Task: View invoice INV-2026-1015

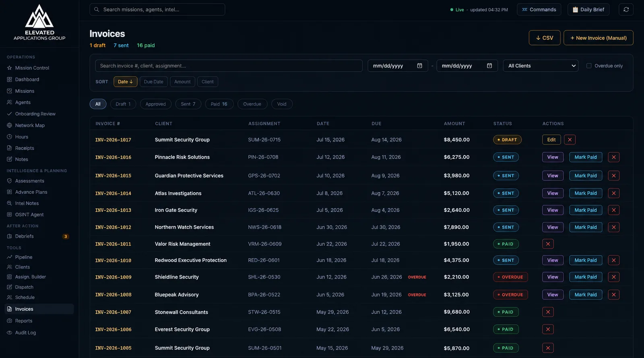Action: click(553, 176)
